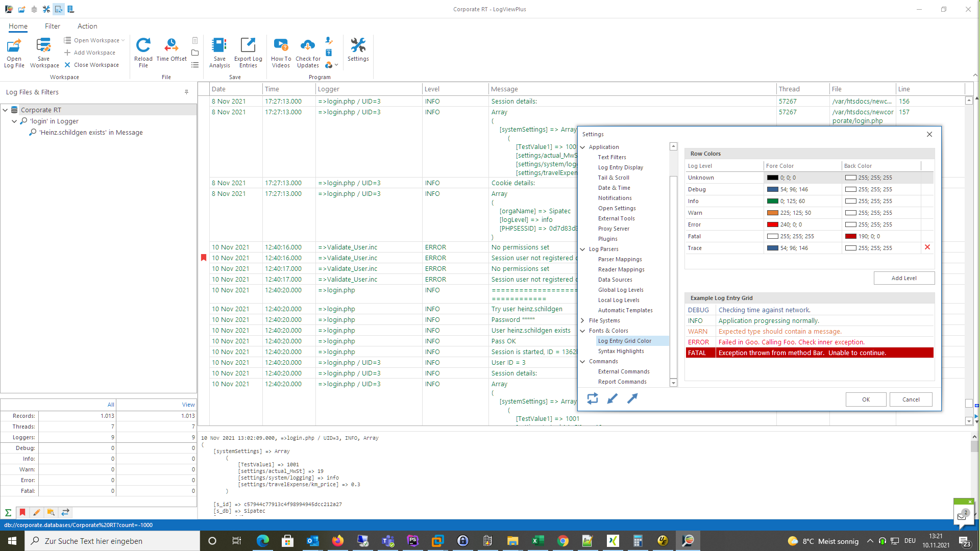Select 'Heinz.schildgen exists' in Message filter
The width and height of the screenshot is (980, 551).
pyautogui.click(x=91, y=133)
